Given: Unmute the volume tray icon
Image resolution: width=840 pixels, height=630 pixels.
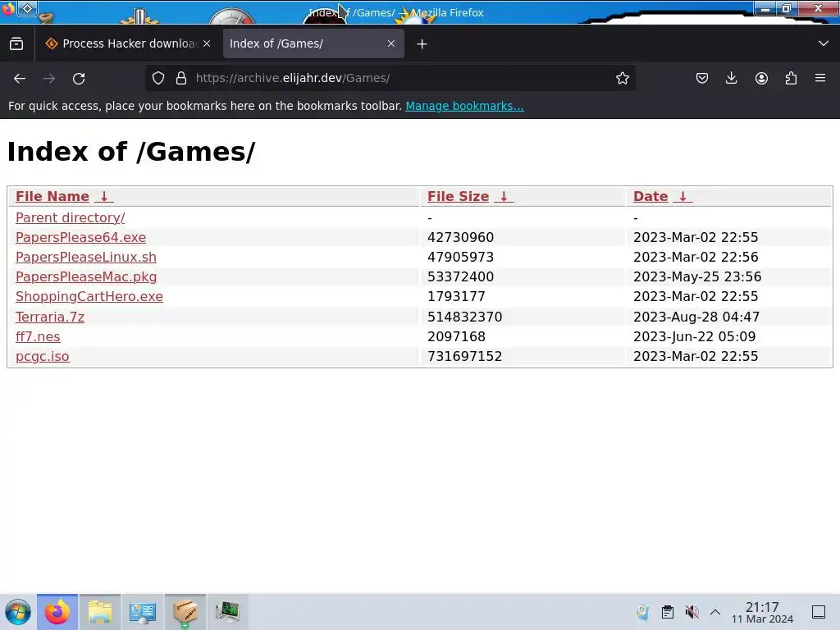Looking at the screenshot, I should pos(692,612).
